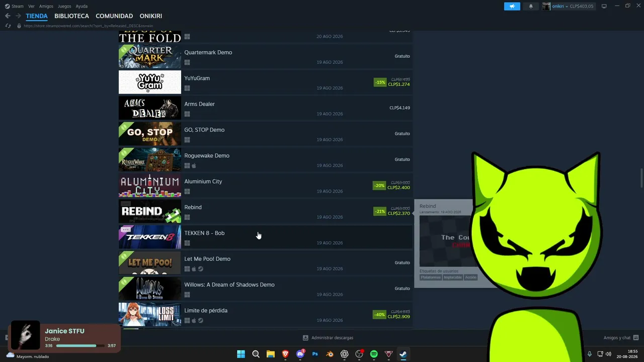Open the ONIKIRI profile tab
The height and width of the screenshot is (362, 644).
pos(151,16)
